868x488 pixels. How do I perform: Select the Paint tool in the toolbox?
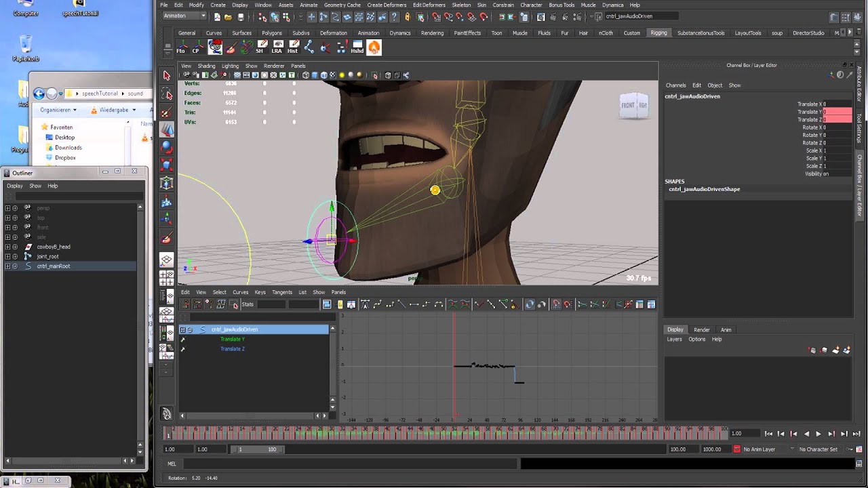coord(167,112)
